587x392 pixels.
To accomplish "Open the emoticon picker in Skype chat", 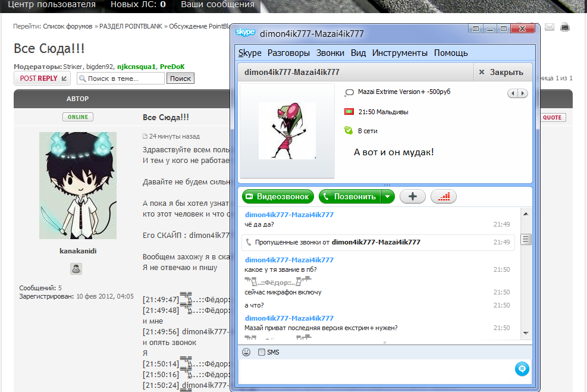I will pyautogui.click(x=246, y=352).
